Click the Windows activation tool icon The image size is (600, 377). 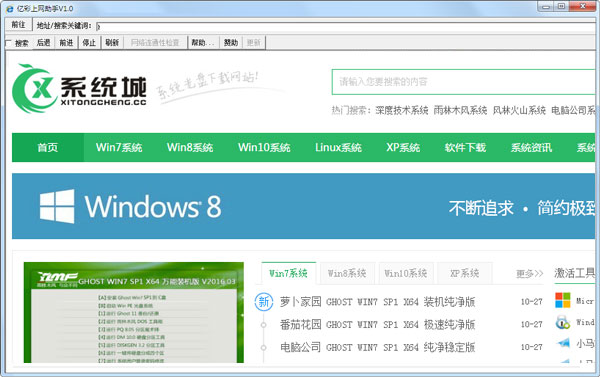[562, 323]
